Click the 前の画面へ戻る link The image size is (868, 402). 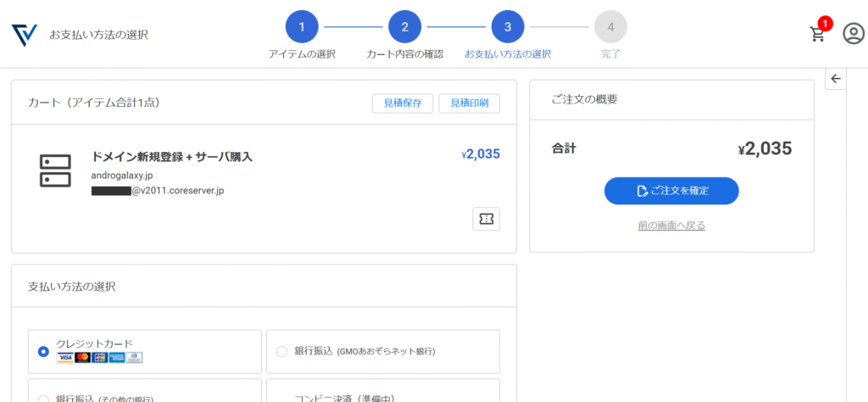[x=671, y=226]
